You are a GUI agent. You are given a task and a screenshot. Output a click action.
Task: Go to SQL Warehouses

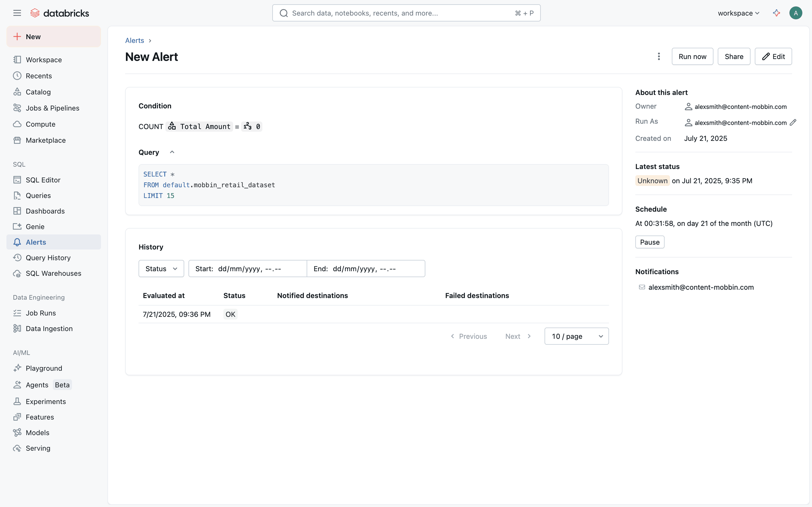point(53,273)
